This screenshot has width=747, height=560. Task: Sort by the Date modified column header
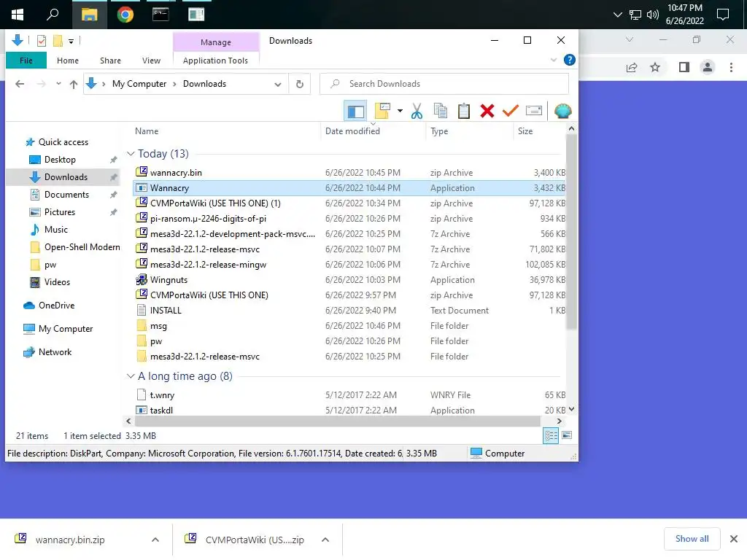352,131
